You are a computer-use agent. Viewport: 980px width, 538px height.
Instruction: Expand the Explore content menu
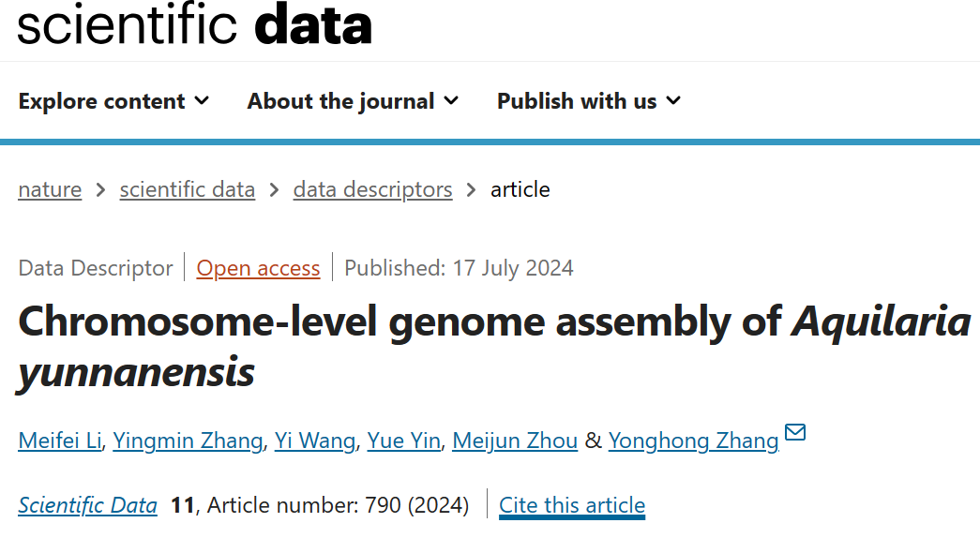[113, 101]
